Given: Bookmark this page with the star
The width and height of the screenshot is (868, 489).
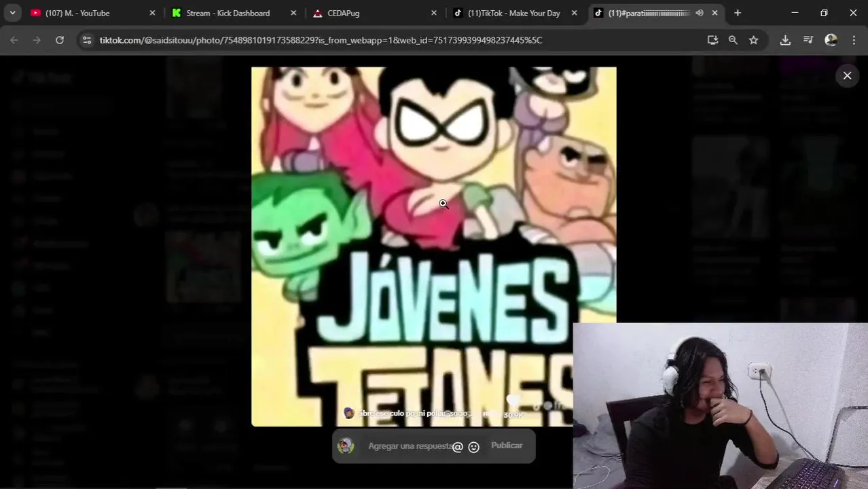Looking at the screenshot, I should 753,40.
